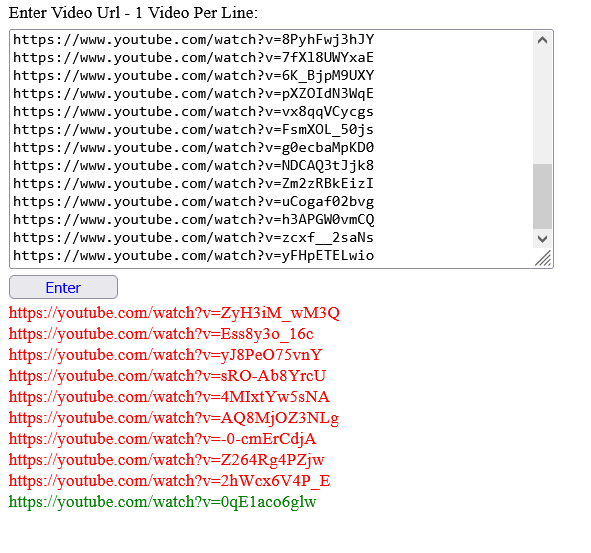Open the ZyH3iM_wM3Q YouTube link
This screenshot has width=591, height=553.
tap(174, 313)
